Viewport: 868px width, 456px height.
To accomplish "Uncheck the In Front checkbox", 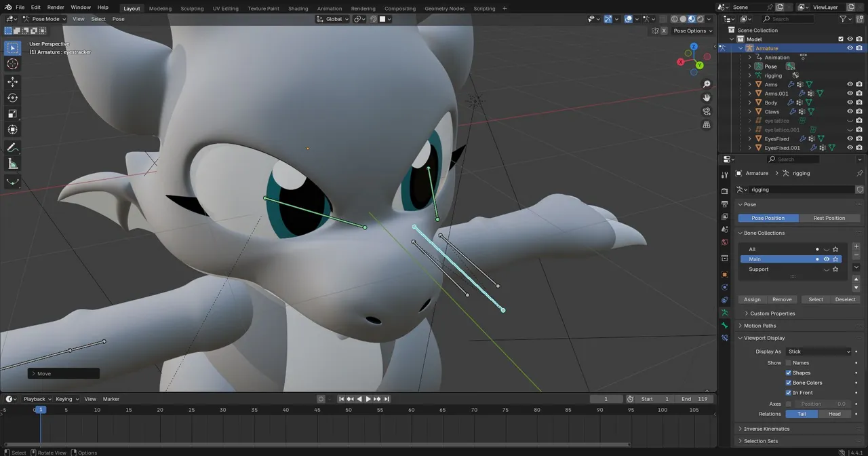I will [x=788, y=392].
